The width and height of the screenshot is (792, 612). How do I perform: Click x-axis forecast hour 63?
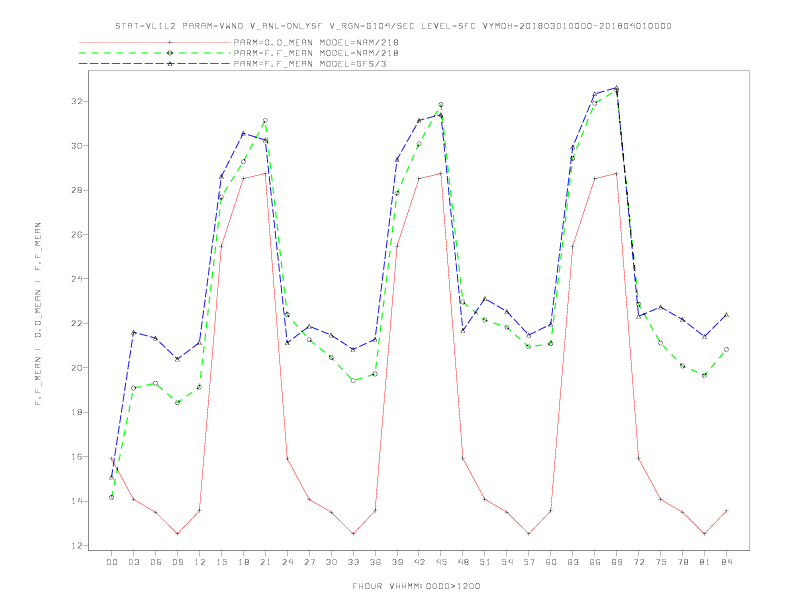pyautogui.click(x=573, y=562)
